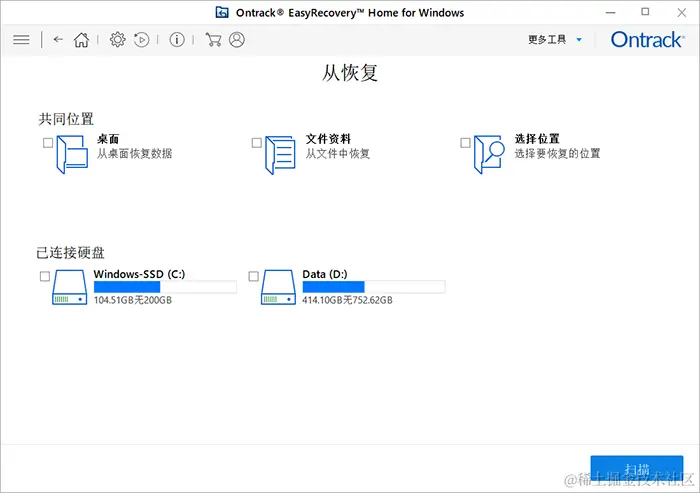Image resolution: width=700 pixels, height=493 pixels.
Task: Select the Data (D:) checkbox
Action: point(254,276)
